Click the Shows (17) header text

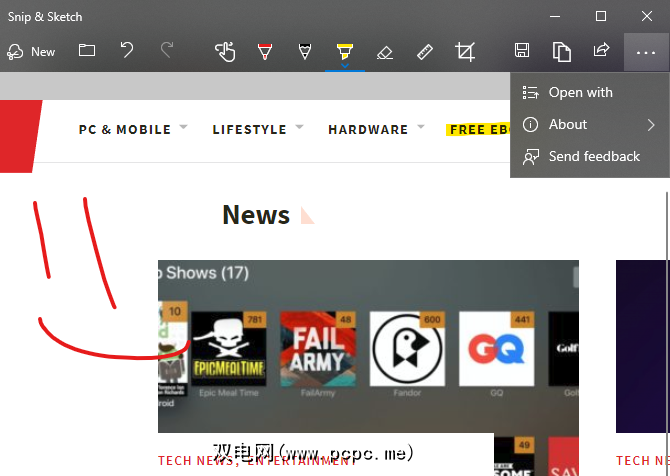click(x=207, y=273)
